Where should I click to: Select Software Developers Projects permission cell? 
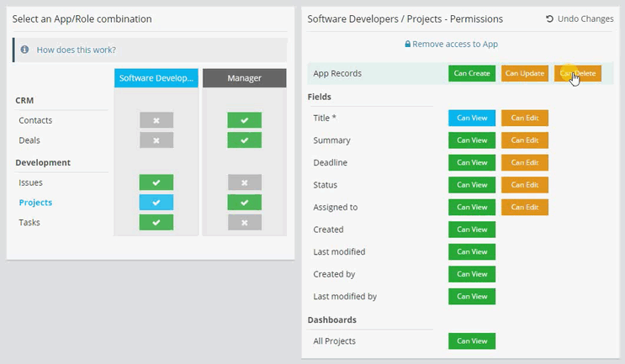tap(156, 203)
